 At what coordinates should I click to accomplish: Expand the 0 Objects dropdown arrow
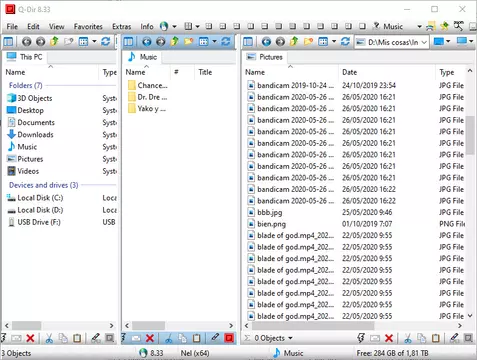(290, 338)
